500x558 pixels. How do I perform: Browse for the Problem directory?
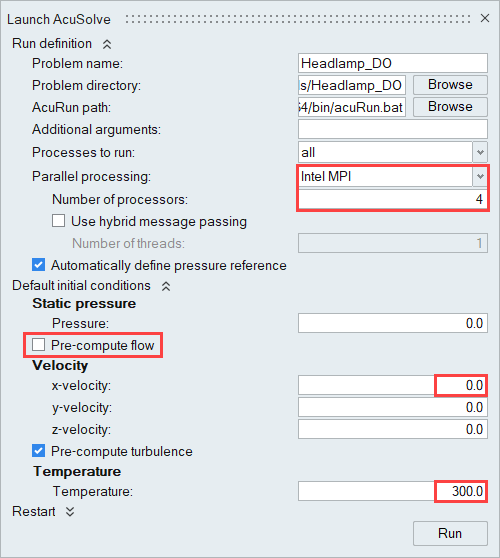point(450,85)
